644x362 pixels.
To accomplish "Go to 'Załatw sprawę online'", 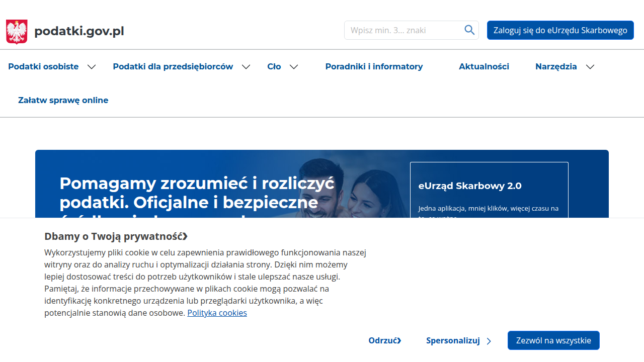I will coord(63,100).
